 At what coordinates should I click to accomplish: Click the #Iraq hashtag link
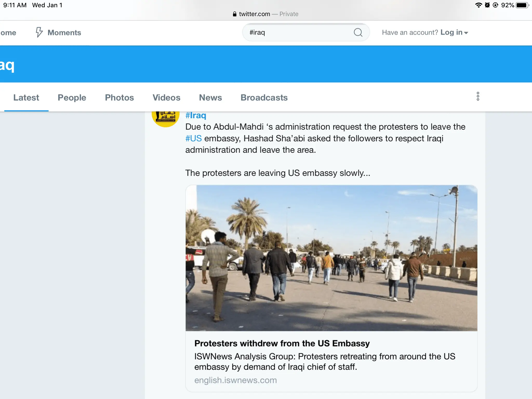click(196, 115)
